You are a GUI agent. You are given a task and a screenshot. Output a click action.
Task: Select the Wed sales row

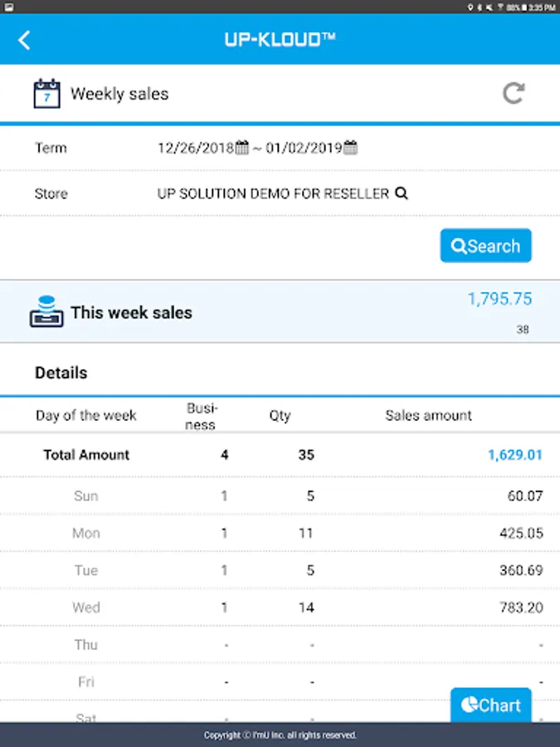point(280,608)
